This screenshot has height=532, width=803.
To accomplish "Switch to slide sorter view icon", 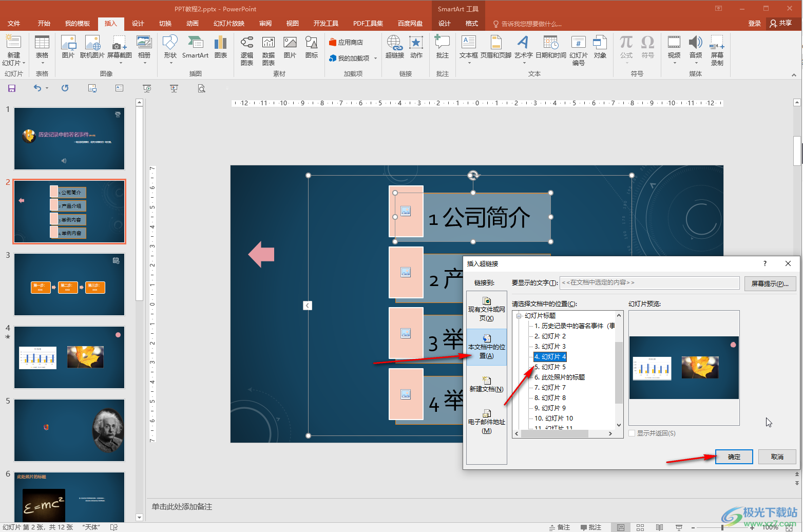I will tap(640, 527).
